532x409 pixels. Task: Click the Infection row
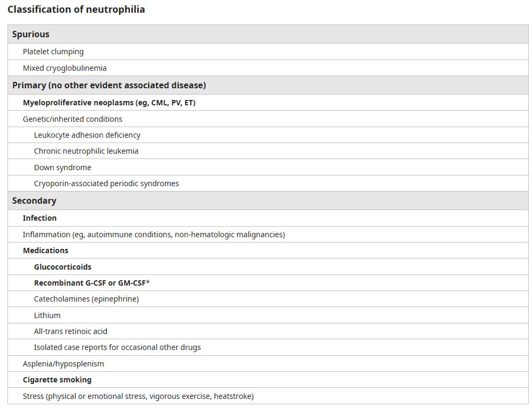click(x=39, y=218)
